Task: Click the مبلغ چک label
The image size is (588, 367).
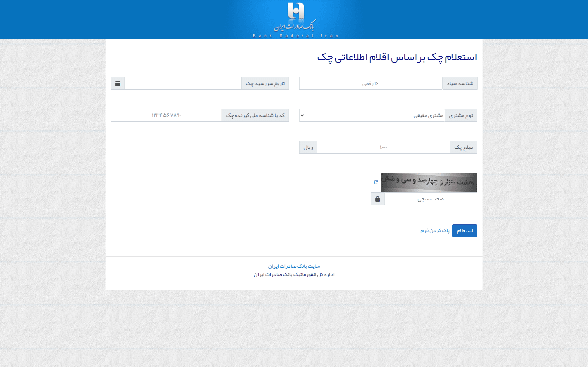Action: [464, 147]
